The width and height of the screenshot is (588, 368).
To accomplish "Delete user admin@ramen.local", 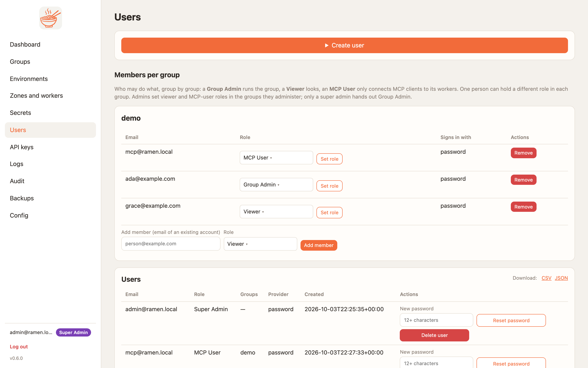I will 434,335.
